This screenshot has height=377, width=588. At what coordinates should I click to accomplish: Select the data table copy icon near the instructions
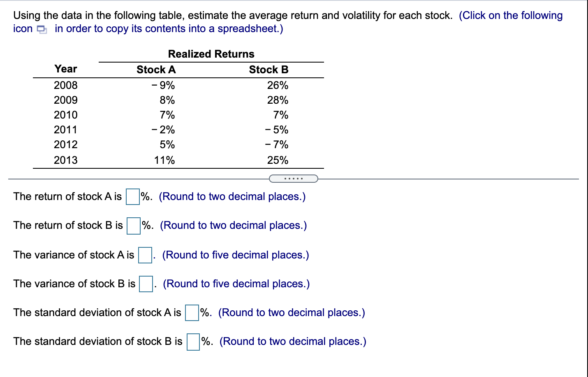[41, 28]
